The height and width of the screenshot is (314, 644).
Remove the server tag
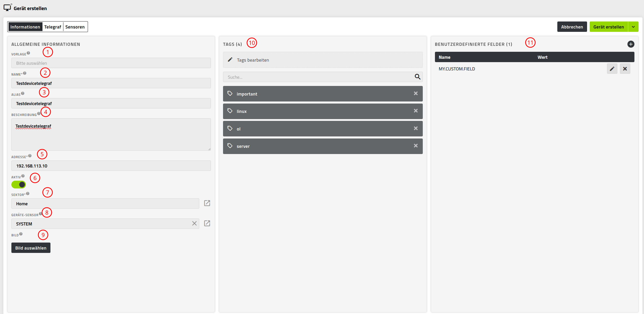click(x=416, y=146)
